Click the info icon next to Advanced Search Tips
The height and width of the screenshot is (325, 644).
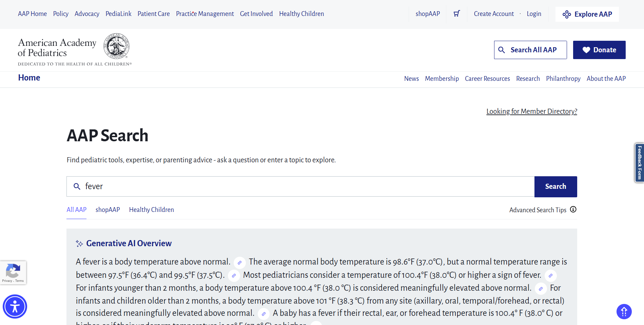pyautogui.click(x=573, y=210)
